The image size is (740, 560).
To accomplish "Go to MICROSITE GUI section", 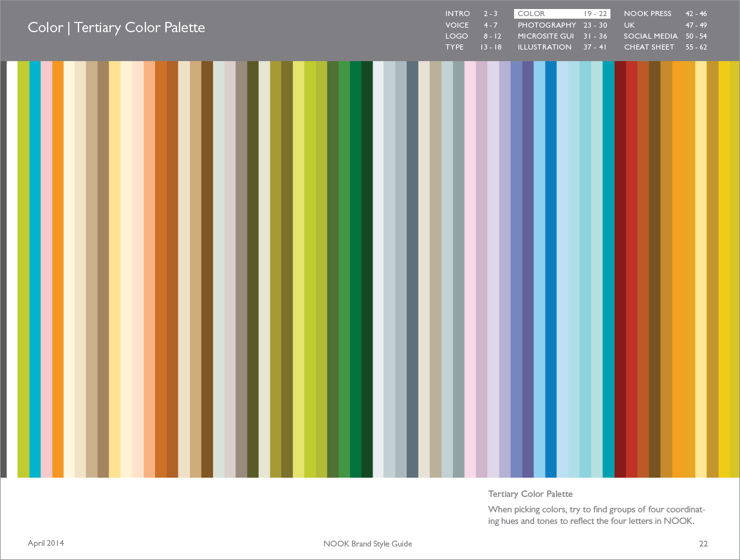I will [x=546, y=36].
